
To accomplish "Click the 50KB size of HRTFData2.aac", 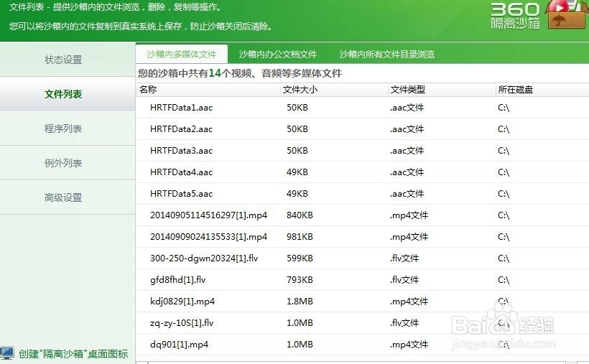I will pos(297,129).
